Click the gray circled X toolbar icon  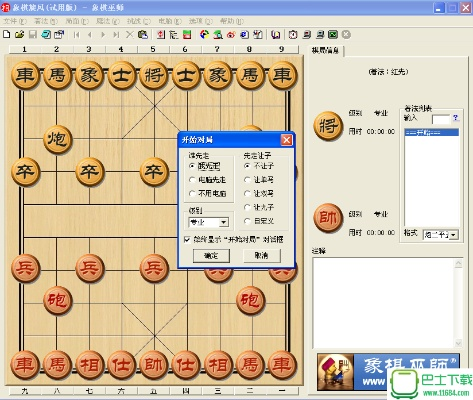346,35
